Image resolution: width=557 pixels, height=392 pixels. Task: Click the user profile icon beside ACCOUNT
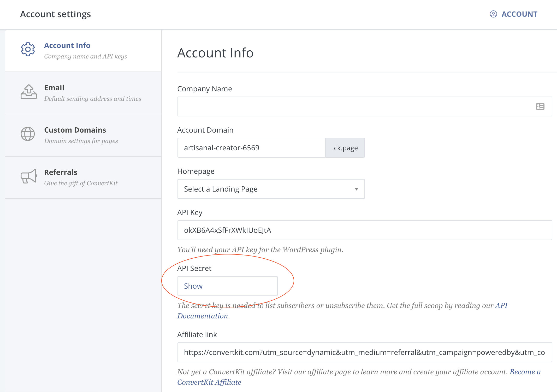pyautogui.click(x=493, y=14)
